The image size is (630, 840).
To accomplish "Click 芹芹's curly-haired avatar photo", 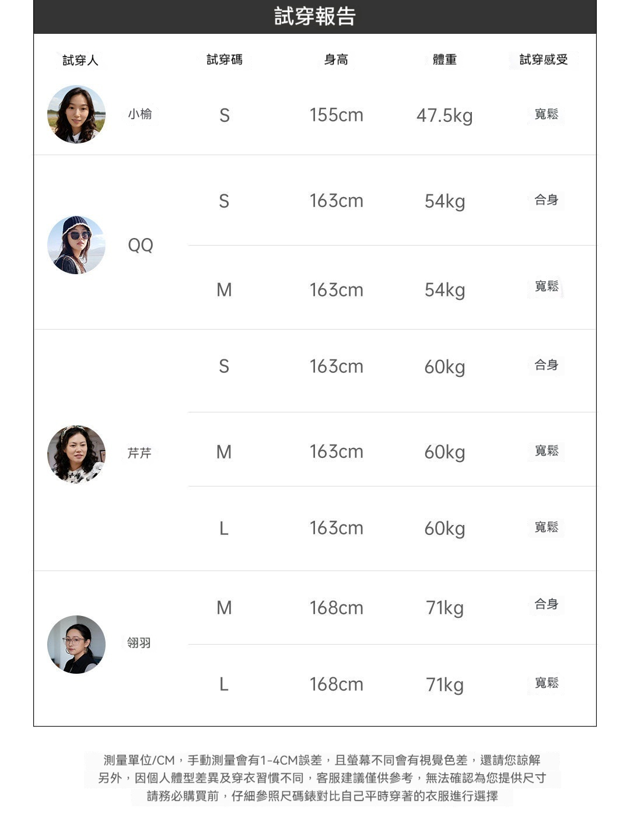I will click(x=76, y=454).
